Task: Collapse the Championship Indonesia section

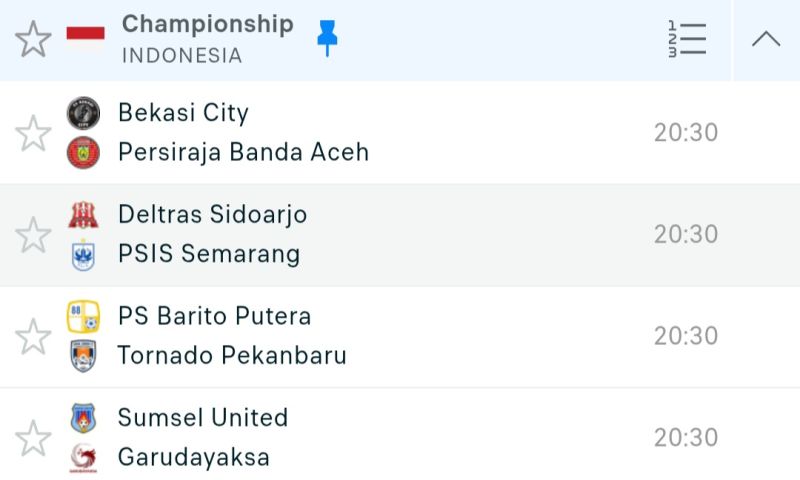Action: tap(766, 39)
